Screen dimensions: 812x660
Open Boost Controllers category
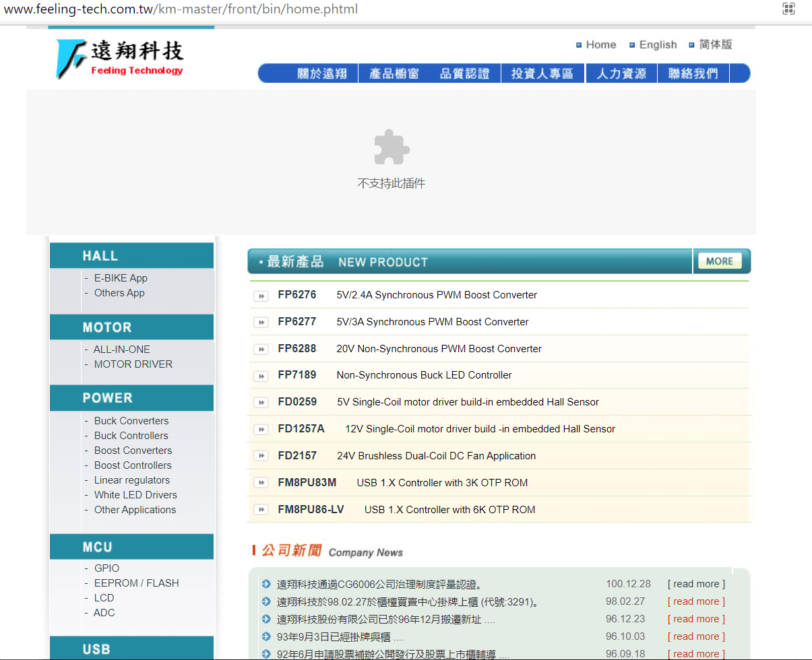[x=133, y=465]
